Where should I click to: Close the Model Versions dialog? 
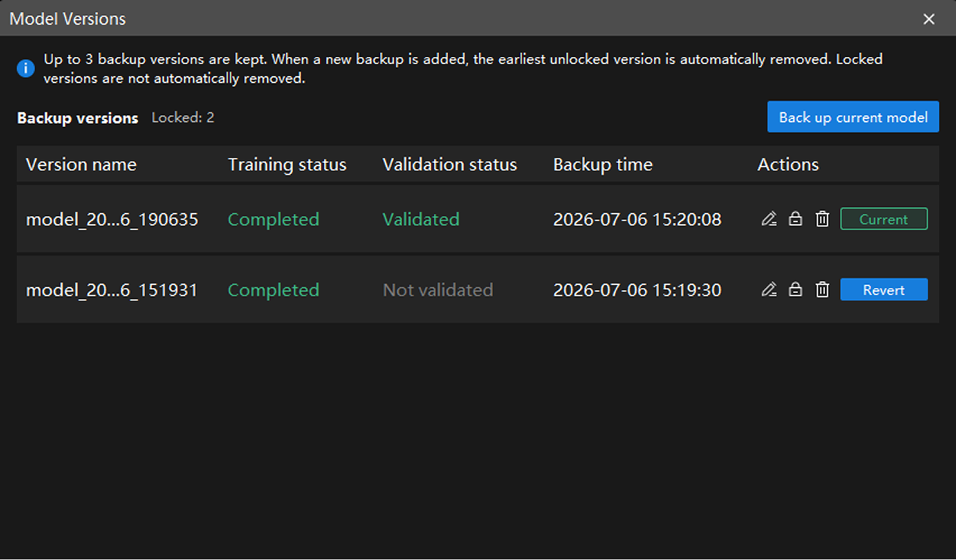coord(929,19)
